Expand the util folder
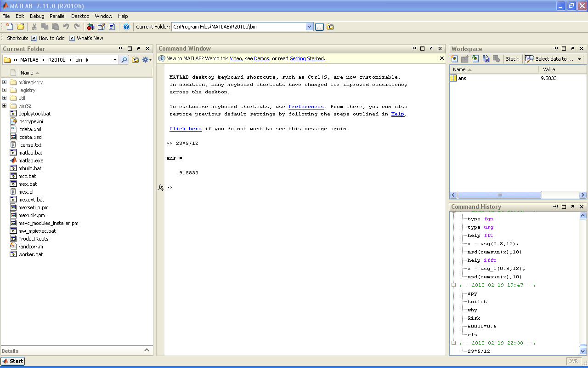Image resolution: width=588 pixels, height=368 pixels. point(4,98)
